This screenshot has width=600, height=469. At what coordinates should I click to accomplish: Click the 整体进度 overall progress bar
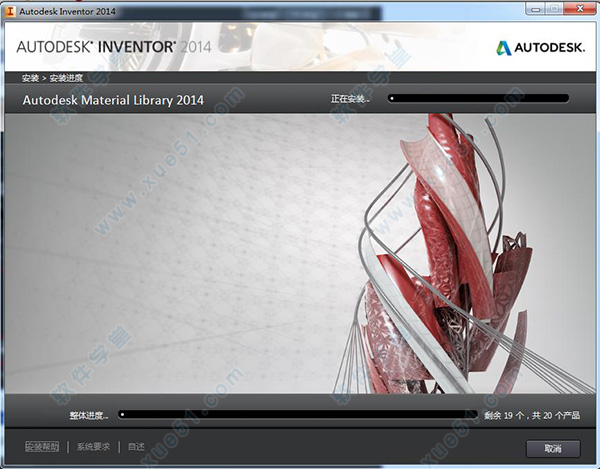click(298, 415)
